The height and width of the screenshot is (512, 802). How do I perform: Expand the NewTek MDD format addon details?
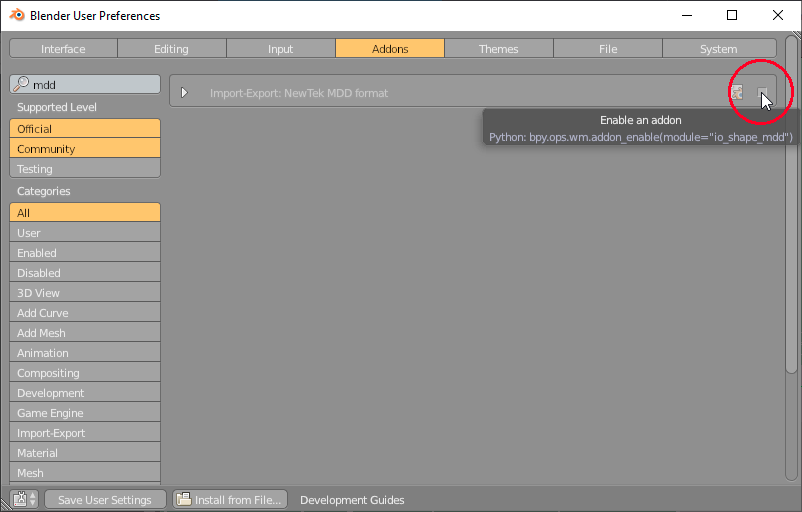(184, 93)
